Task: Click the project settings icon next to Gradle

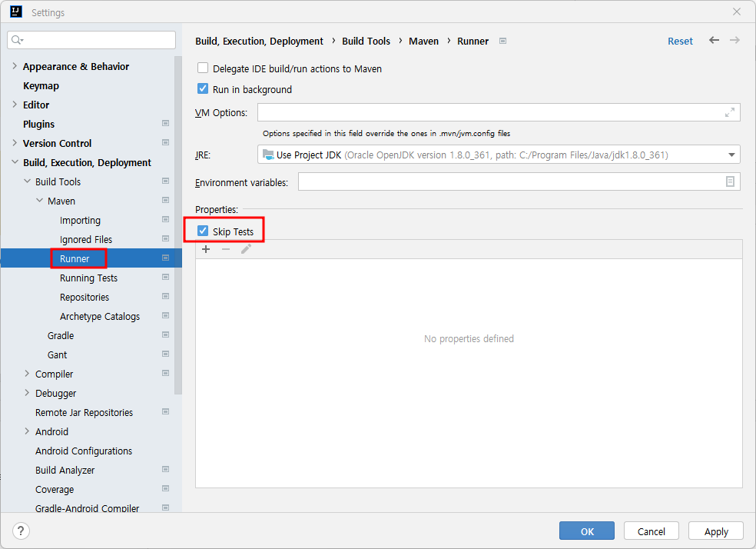Action: tap(165, 334)
